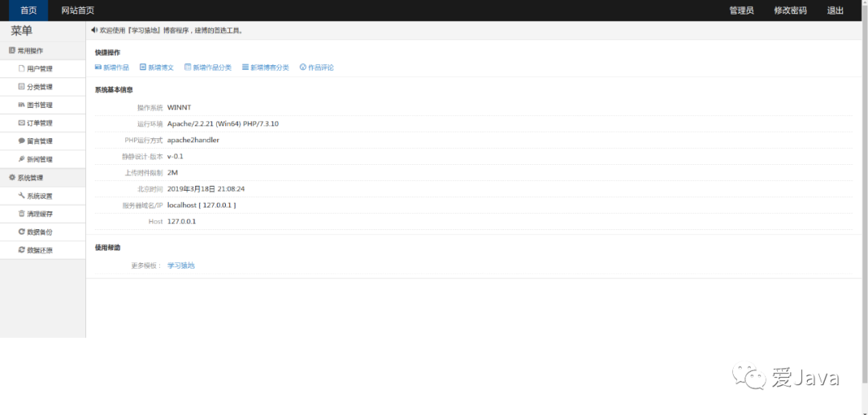Click the document icon beside 用户管理
The image size is (868, 415).
[x=22, y=68]
